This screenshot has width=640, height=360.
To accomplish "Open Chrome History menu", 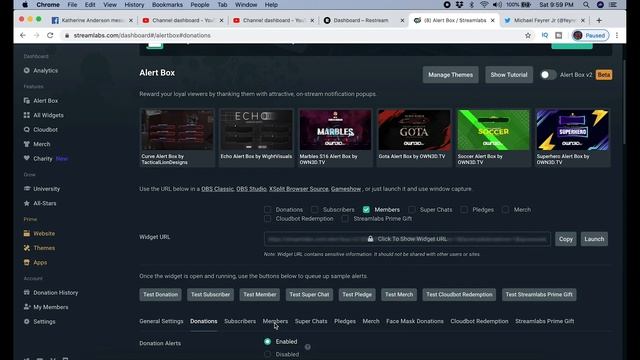I will (x=134, y=5).
